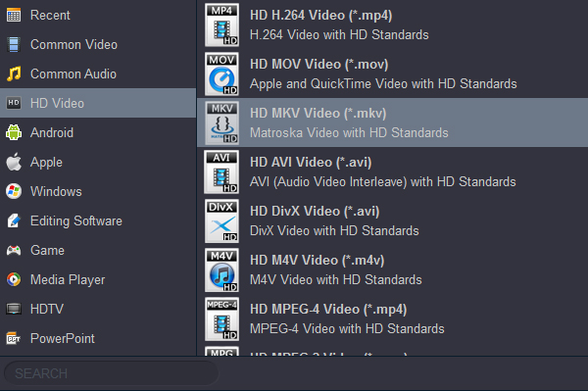Viewport: 588px width, 391px height.
Task: Open the Editing Software category
Action: tap(98, 220)
